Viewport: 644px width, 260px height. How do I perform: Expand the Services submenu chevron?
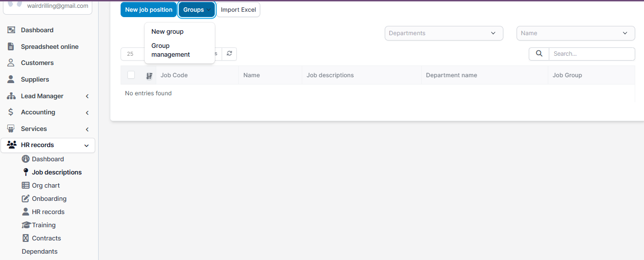click(87, 130)
